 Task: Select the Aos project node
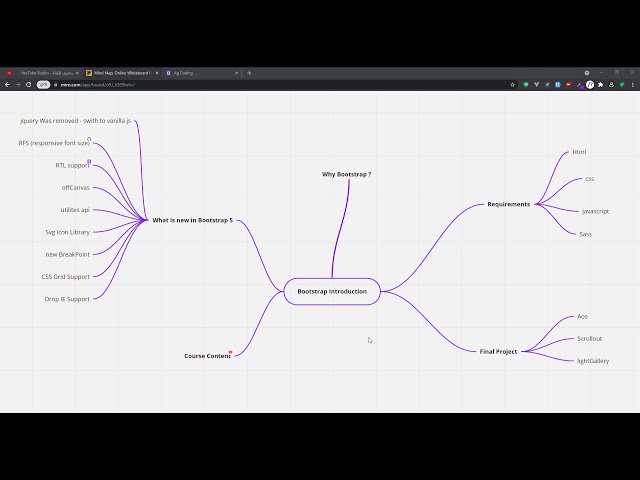[x=582, y=316]
